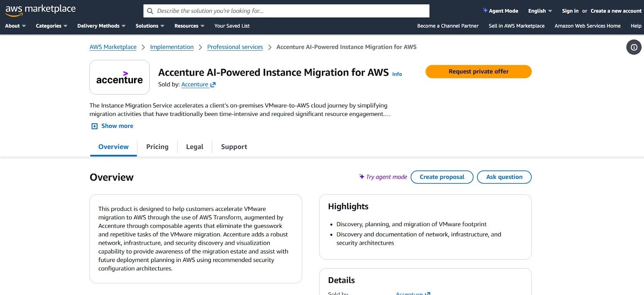Click the Accenture logo thumbnail

pyautogui.click(x=120, y=77)
